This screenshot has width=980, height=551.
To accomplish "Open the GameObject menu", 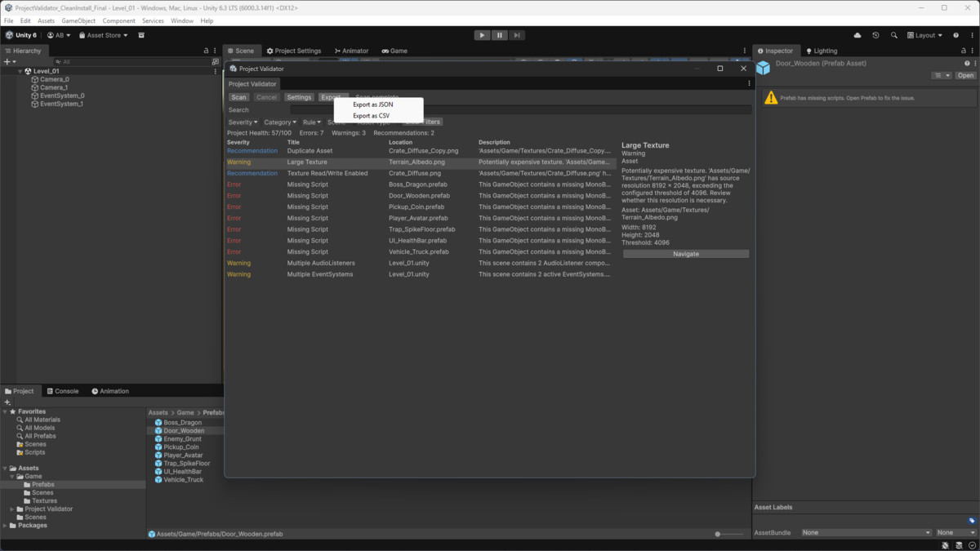I will 78,20.
